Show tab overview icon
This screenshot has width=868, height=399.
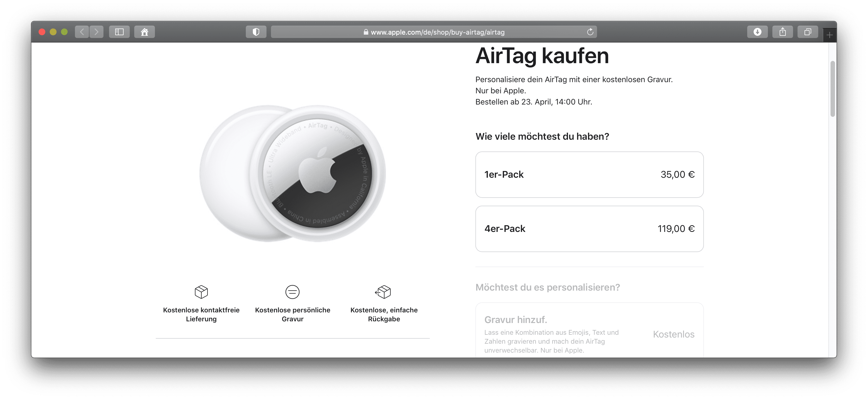tap(808, 32)
